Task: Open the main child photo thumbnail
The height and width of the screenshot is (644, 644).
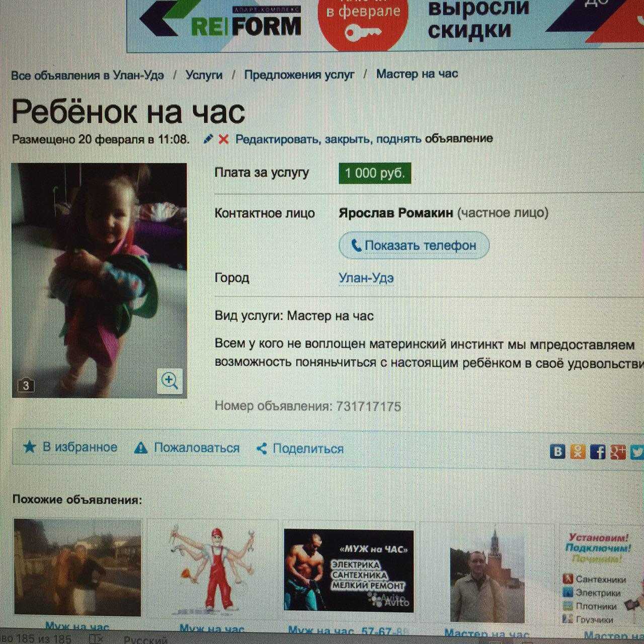Action: pos(99,280)
